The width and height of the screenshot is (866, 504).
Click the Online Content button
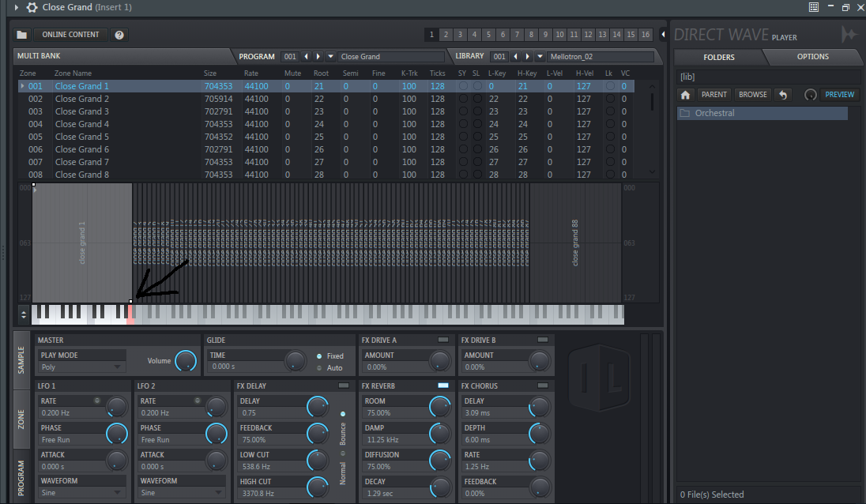70,34
